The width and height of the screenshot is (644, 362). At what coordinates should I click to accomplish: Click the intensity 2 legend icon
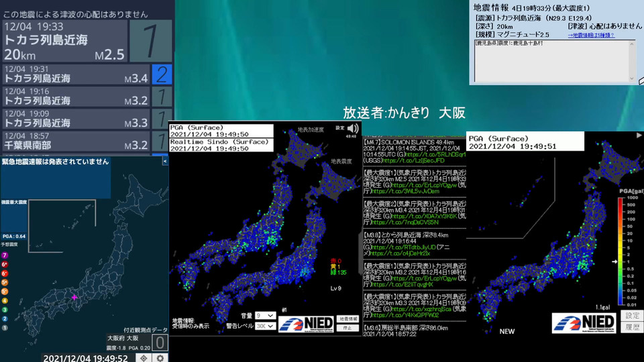coord(5,318)
